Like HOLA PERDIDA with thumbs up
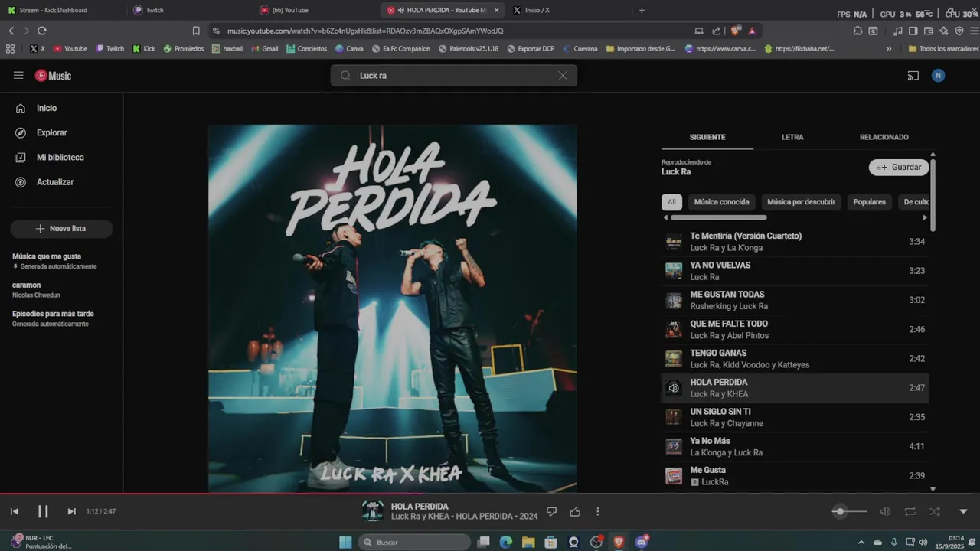 pyautogui.click(x=575, y=511)
